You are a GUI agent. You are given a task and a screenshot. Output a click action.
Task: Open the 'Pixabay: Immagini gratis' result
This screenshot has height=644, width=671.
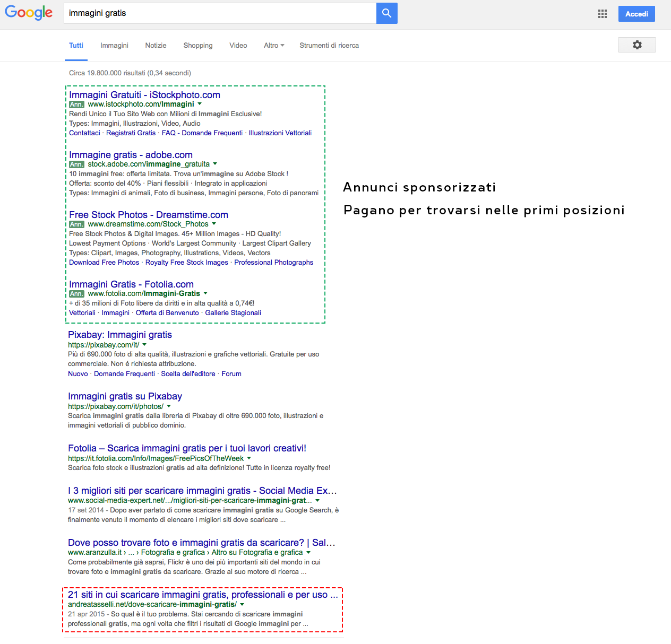click(120, 335)
